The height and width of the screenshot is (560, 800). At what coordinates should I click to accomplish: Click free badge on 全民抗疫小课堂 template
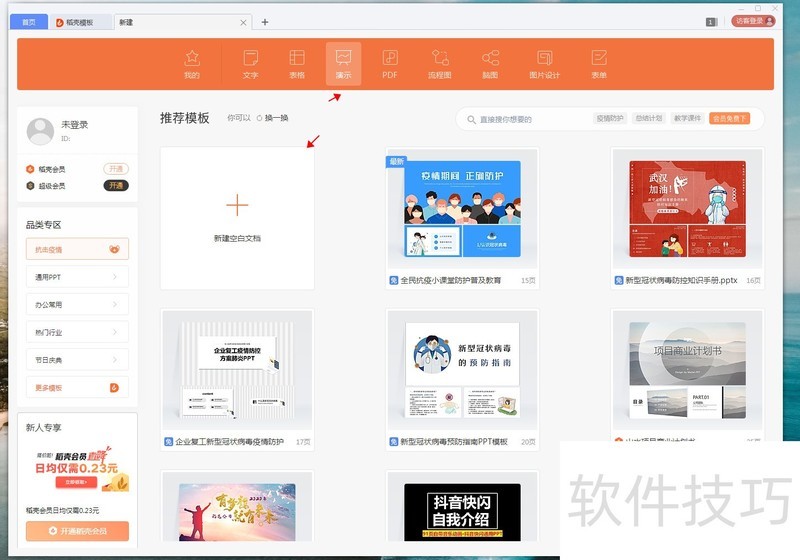pyautogui.click(x=394, y=280)
